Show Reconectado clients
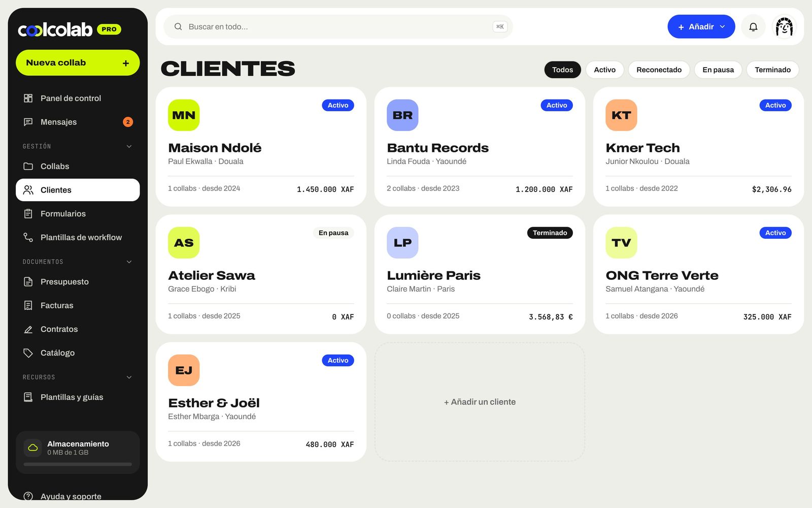Screen dimensions: 812x508 click(659, 70)
